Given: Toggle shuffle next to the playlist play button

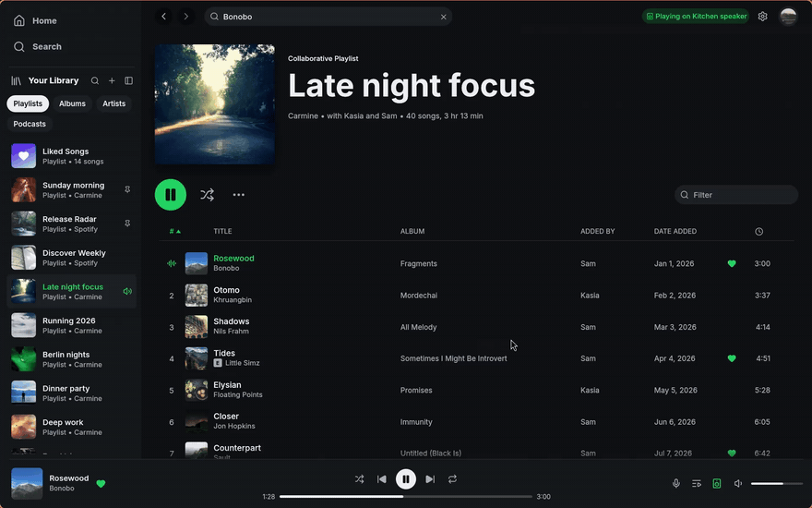Looking at the screenshot, I should [x=207, y=195].
